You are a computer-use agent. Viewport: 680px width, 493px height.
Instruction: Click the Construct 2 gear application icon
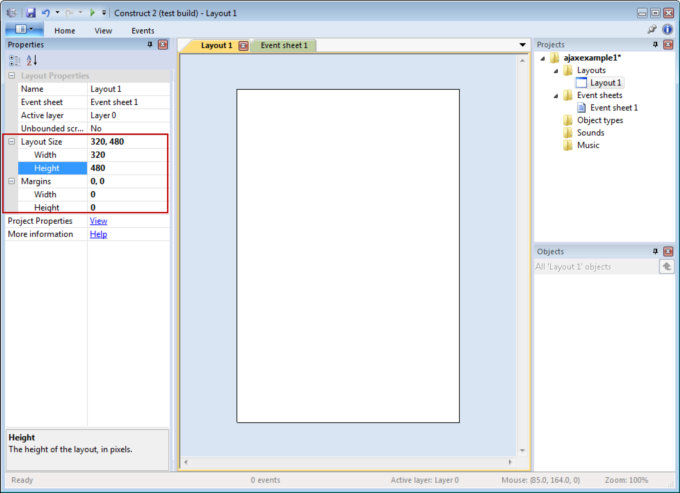click(x=12, y=13)
